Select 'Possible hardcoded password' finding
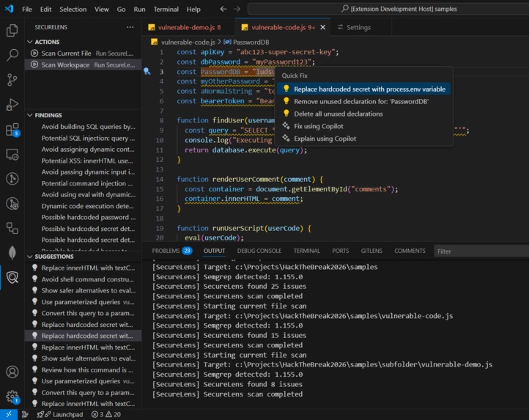The width and height of the screenshot is (529, 420). [x=83, y=217]
